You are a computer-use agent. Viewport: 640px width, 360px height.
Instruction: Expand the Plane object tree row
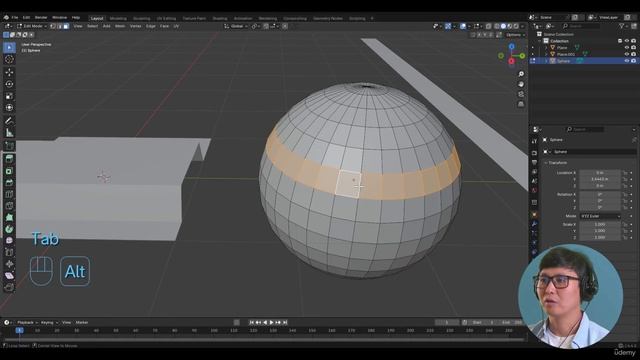[x=546, y=48]
